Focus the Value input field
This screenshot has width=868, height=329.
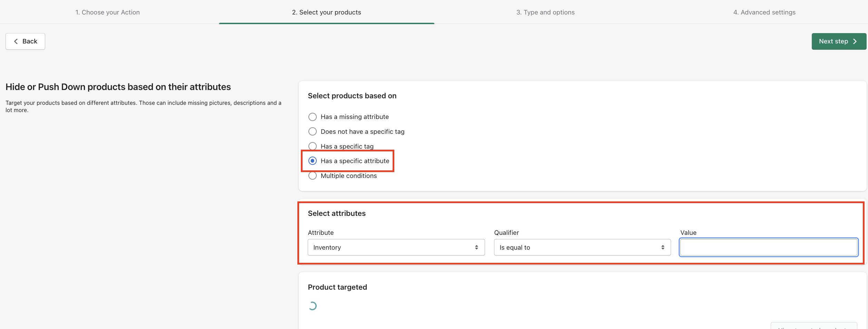(x=768, y=247)
